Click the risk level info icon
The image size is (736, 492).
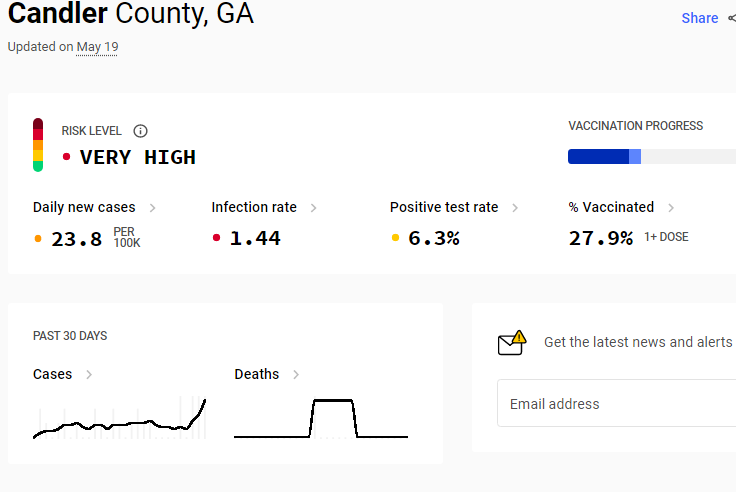click(x=140, y=131)
